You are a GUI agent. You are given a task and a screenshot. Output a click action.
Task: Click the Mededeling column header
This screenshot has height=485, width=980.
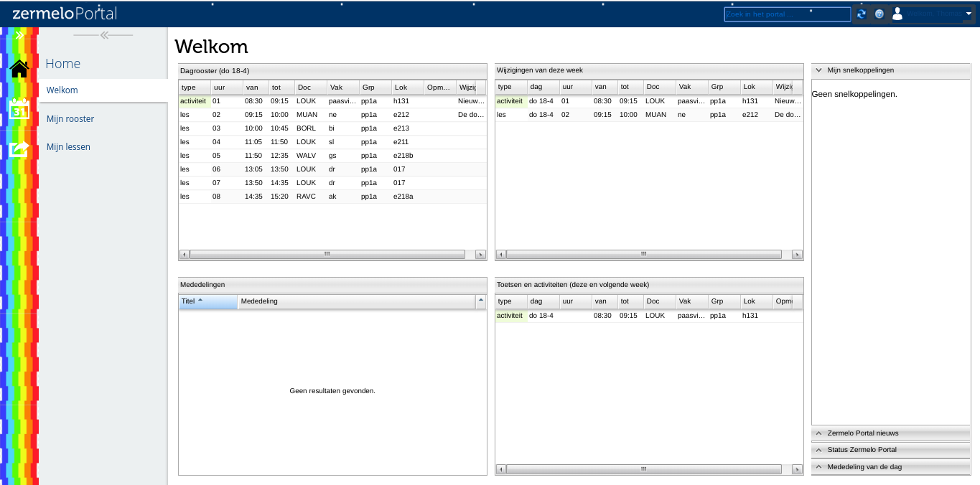tap(356, 301)
